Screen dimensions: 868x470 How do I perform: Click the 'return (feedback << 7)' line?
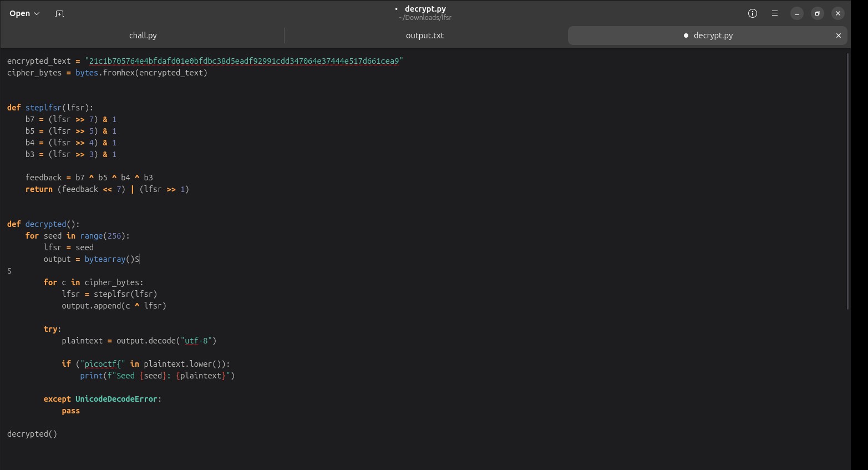coord(107,189)
